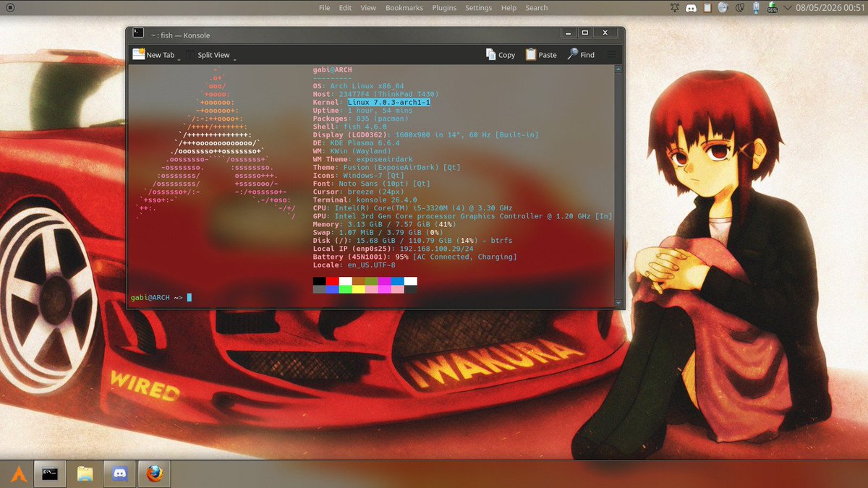Image resolution: width=868 pixels, height=488 pixels.
Task: Click 'KWin (Wayland)' text
Action: [x=360, y=151]
